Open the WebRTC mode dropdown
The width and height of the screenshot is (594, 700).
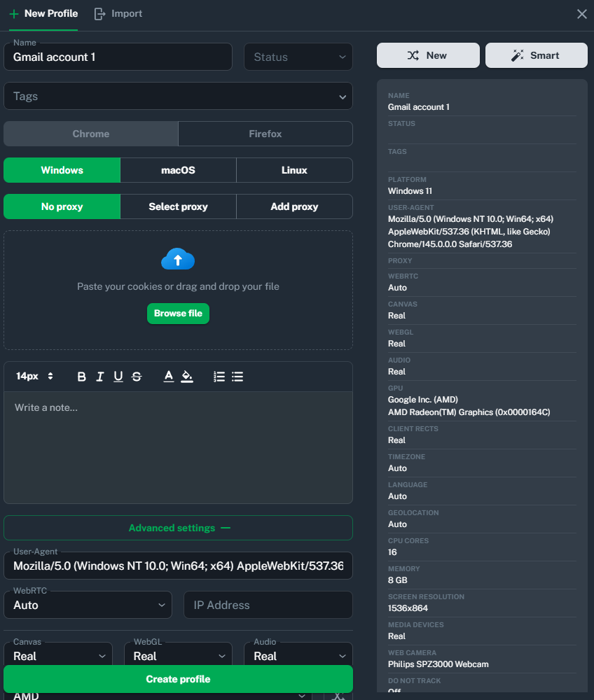[88, 605]
